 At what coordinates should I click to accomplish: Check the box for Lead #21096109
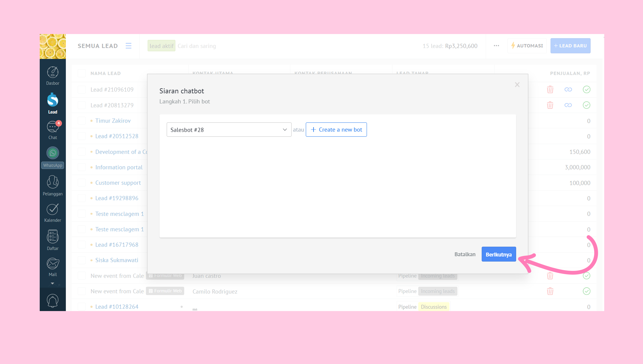pos(82,90)
